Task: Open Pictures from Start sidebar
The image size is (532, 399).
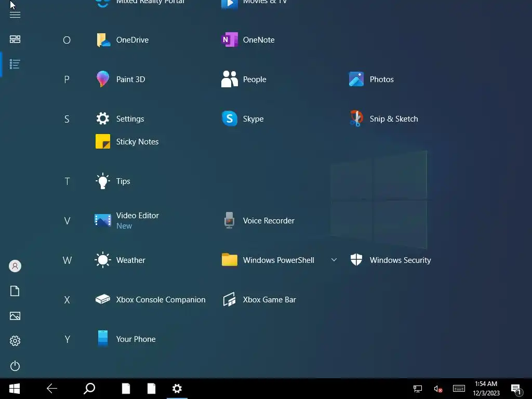Action: [15, 316]
